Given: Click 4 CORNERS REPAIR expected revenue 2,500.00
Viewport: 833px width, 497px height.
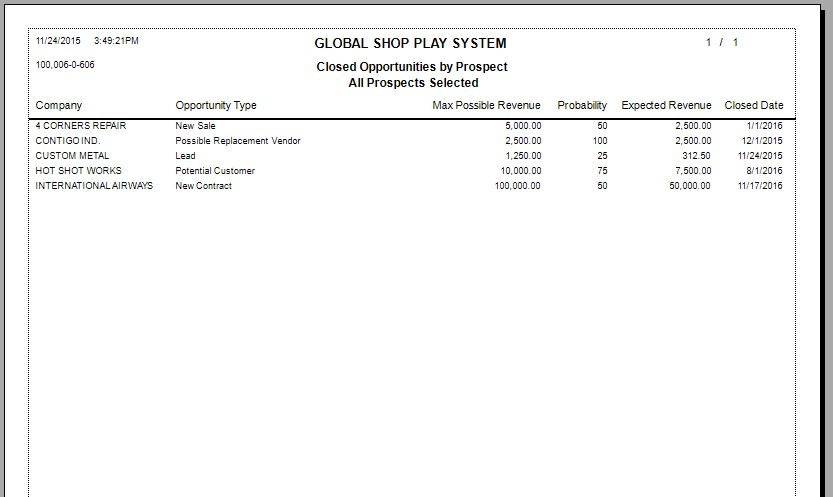Looking at the screenshot, I should pyautogui.click(x=693, y=126).
